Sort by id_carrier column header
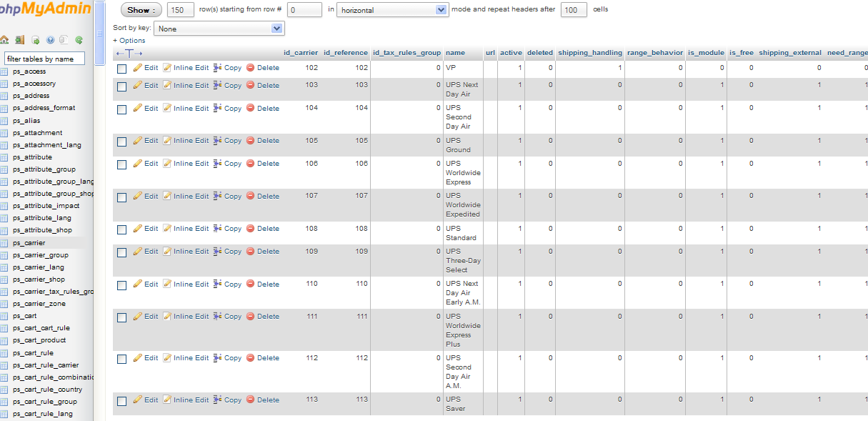This screenshot has height=421, width=868. [x=301, y=53]
